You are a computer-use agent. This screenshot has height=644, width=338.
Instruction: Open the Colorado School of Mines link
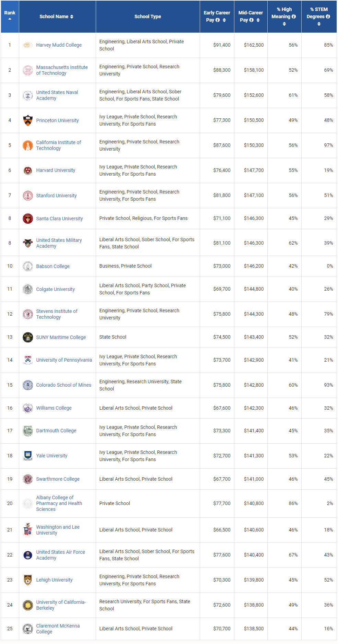coord(63,385)
